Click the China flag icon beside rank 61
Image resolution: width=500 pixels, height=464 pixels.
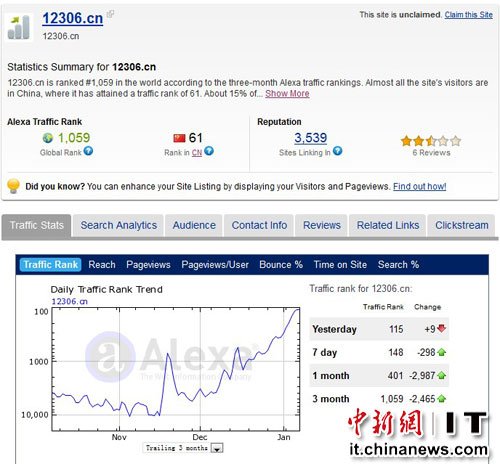179,138
